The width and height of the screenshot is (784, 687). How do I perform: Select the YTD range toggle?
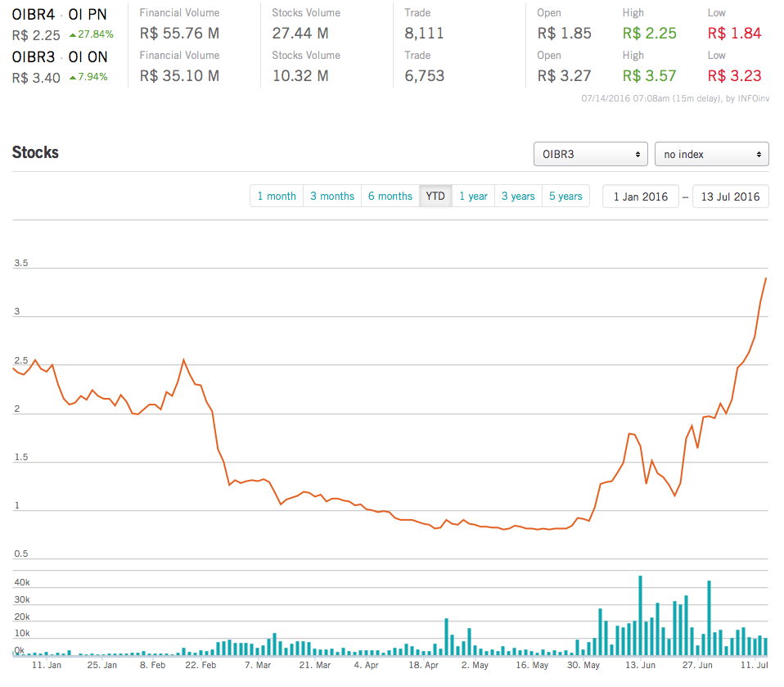[x=435, y=197]
